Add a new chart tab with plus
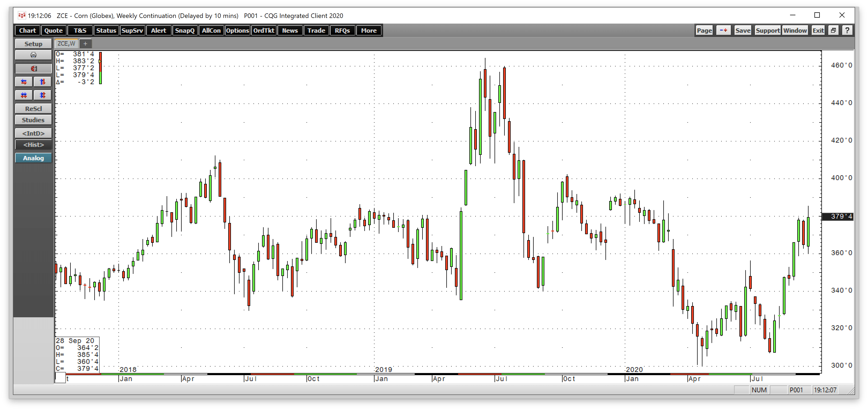The width and height of the screenshot is (868, 410). point(85,43)
